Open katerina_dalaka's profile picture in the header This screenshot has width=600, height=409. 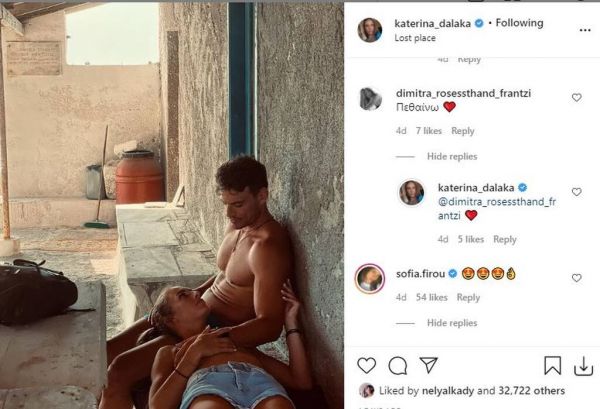370,29
